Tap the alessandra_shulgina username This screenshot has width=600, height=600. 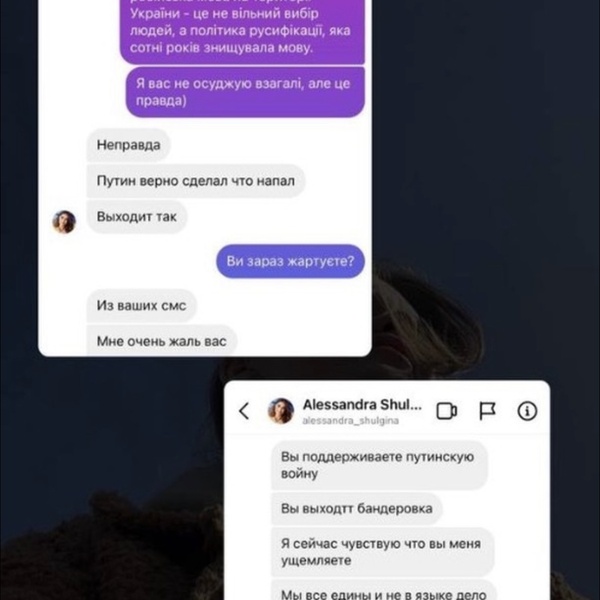(x=351, y=421)
